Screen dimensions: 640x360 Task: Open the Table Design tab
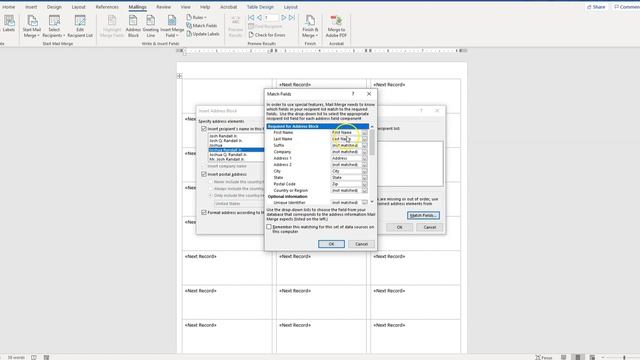[x=260, y=7]
